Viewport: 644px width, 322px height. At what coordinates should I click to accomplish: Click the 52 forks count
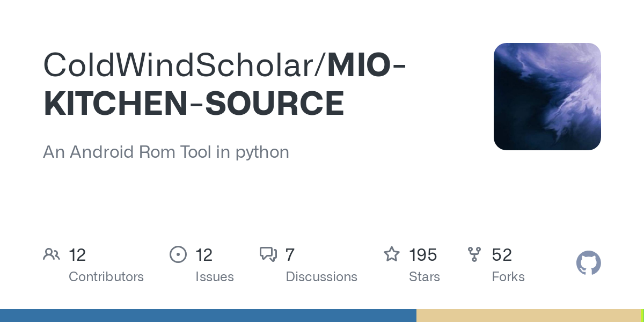502,255
